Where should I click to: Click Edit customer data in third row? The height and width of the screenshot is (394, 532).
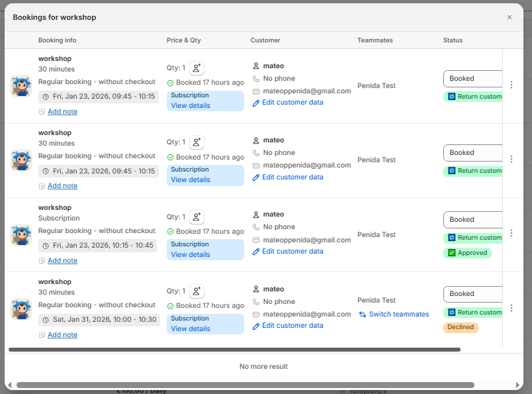(292, 252)
